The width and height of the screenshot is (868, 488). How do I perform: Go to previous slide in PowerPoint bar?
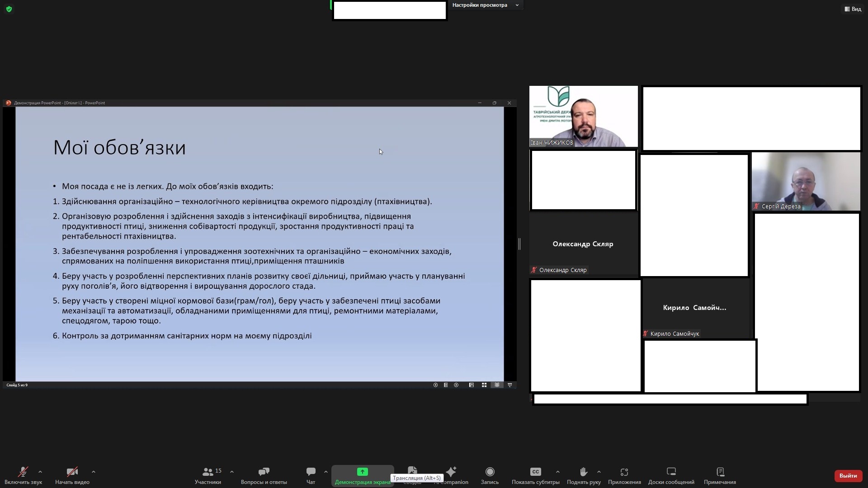click(x=435, y=385)
